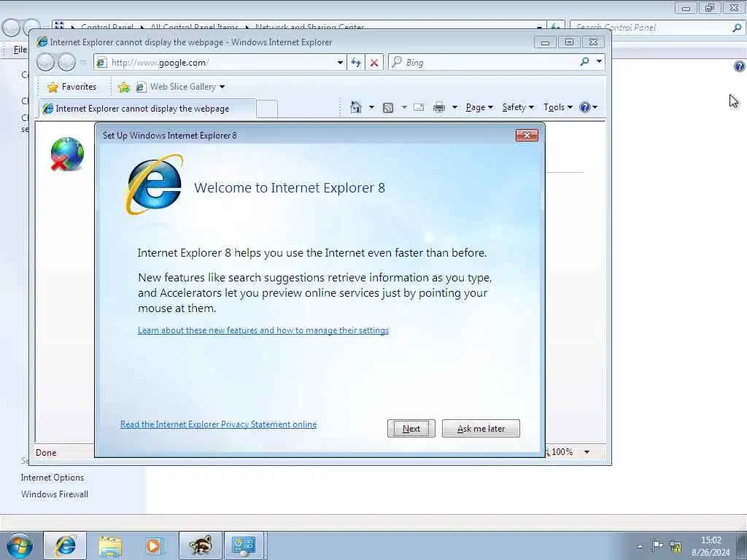Open Internet Options in Control Panel sidebar
The height and width of the screenshot is (560, 747).
(x=53, y=478)
